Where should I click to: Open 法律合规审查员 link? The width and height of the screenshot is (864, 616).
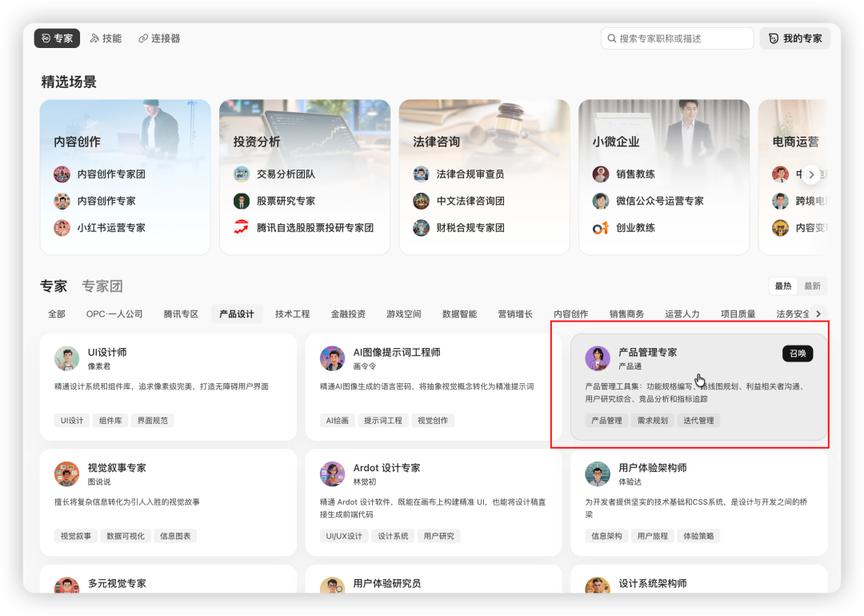click(470, 174)
